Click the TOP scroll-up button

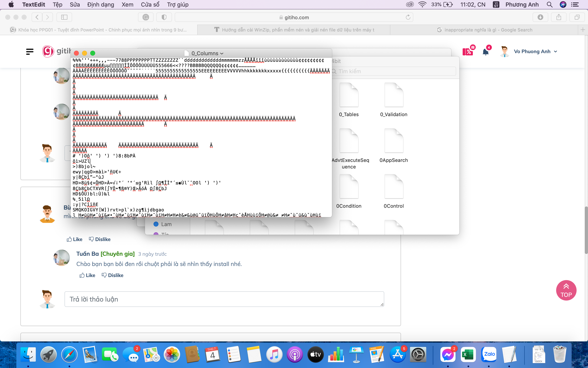[x=566, y=290]
